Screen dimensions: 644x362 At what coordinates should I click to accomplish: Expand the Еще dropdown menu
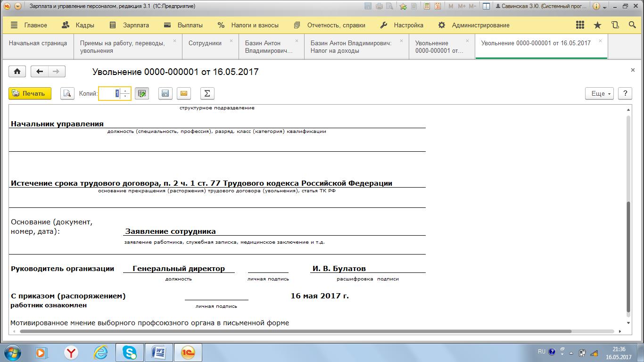click(x=599, y=93)
